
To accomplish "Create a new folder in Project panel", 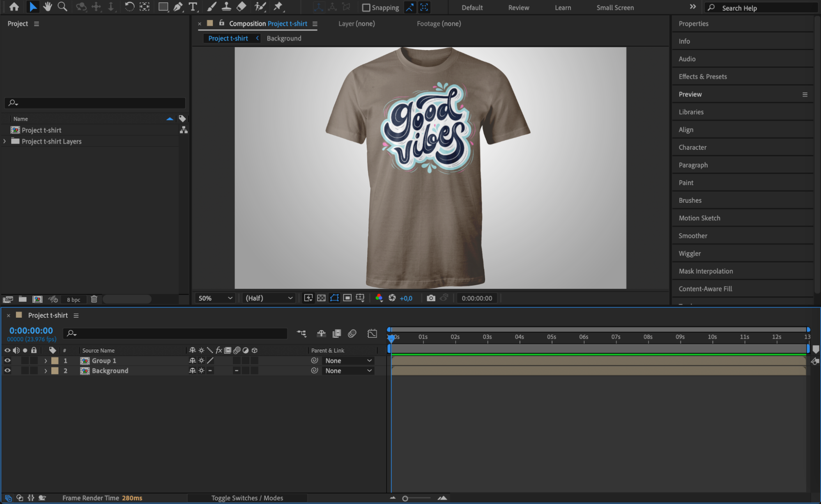I will coord(23,300).
